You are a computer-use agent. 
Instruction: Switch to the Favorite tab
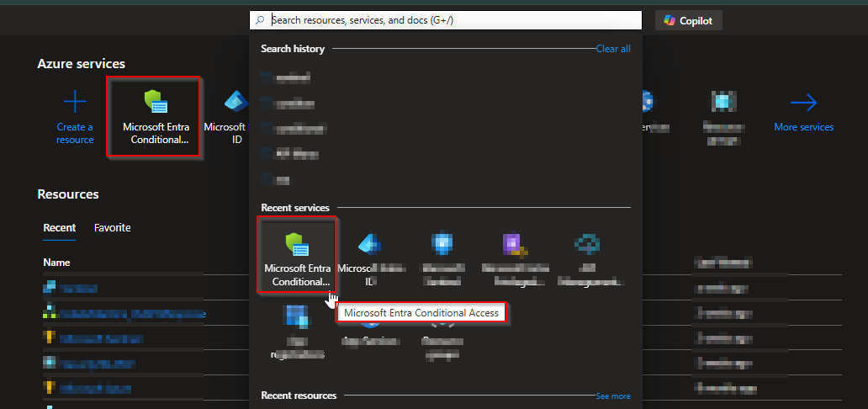[112, 228]
